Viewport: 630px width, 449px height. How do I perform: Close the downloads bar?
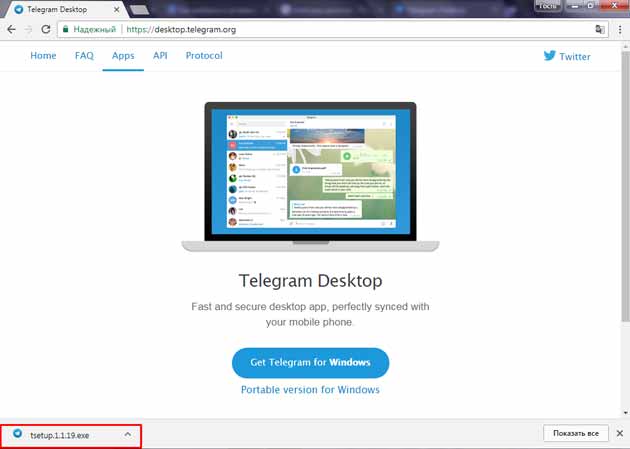pos(619,434)
